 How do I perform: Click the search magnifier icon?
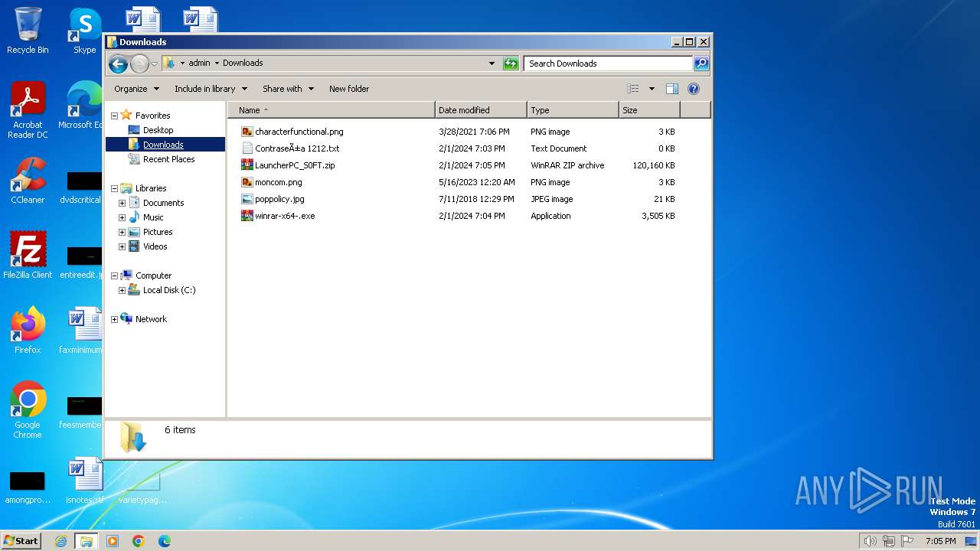pos(701,64)
